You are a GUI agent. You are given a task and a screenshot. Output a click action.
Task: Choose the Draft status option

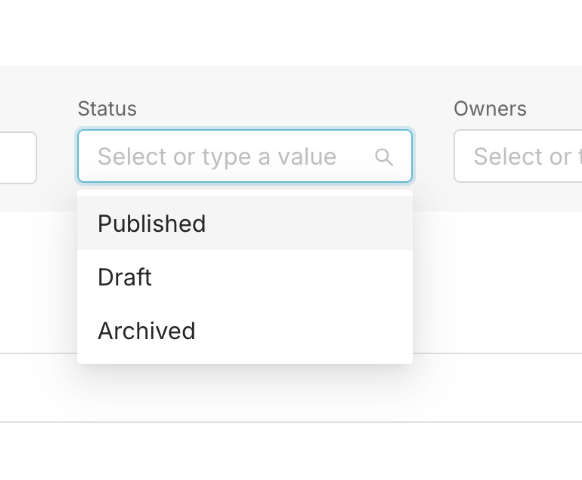pos(245,277)
